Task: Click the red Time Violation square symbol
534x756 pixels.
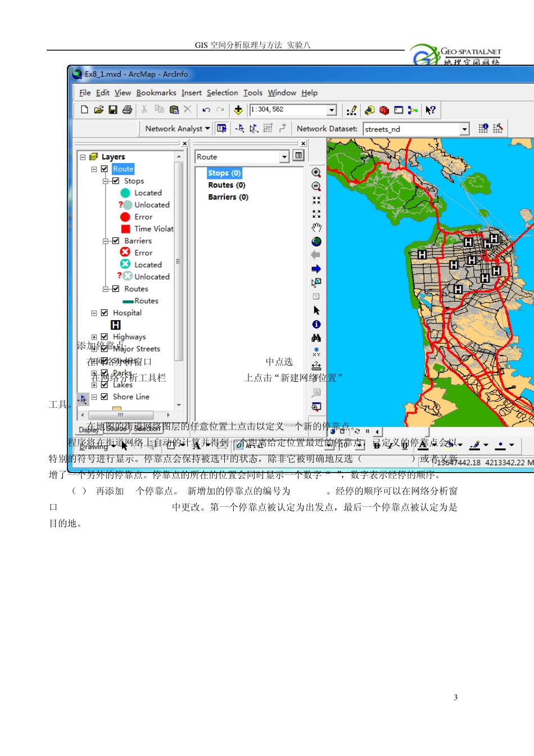Action: pyautogui.click(x=125, y=229)
